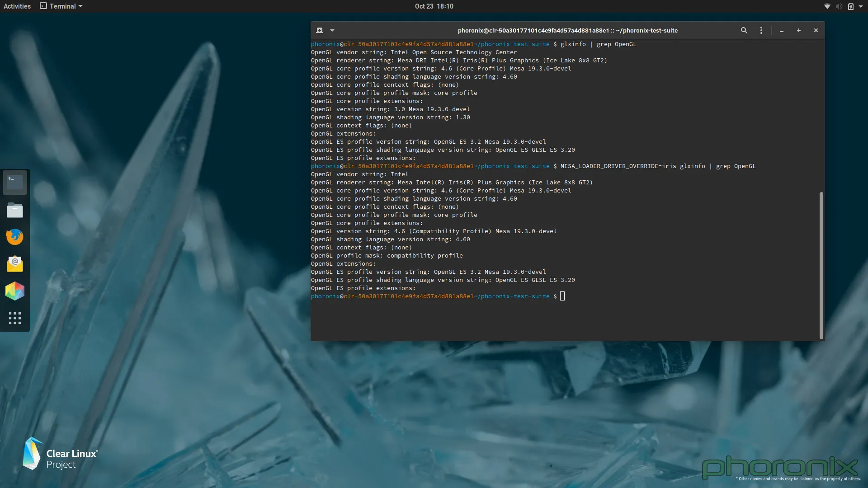Show all applications grid
Image resolution: width=868 pixels, height=488 pixels.
pos(15,318)
